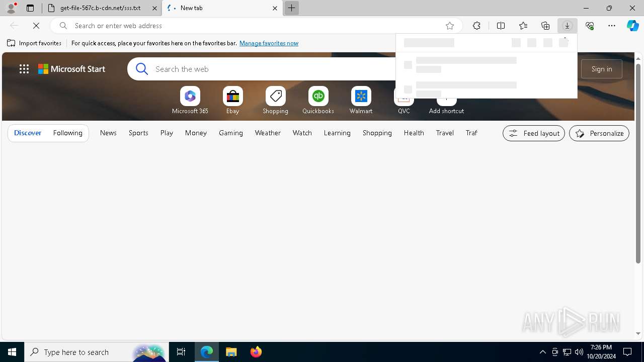Open the Learning category
This screenshot has width=644, height=362.
click(337, 133)
